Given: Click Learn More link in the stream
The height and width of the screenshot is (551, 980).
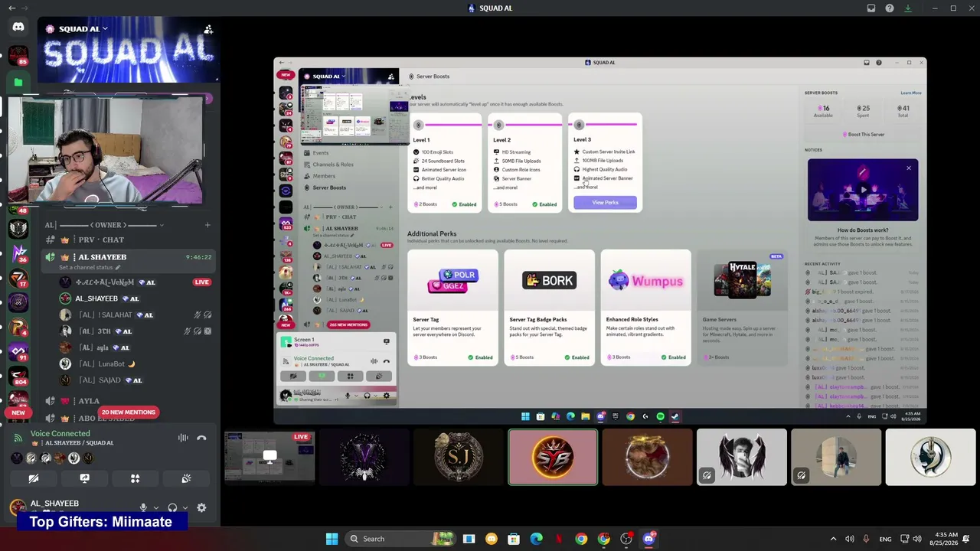Looking at the screenshot, I should [x=911, y=93].
